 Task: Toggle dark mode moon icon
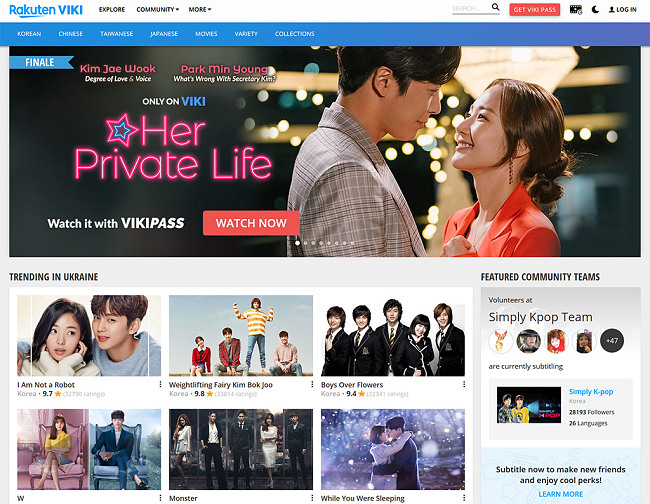595,10
